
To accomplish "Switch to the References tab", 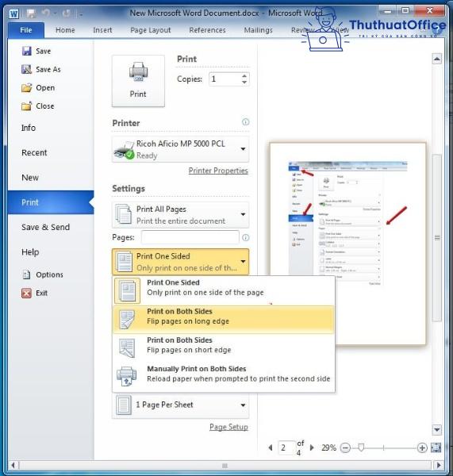I will click(x=207, y=30).
